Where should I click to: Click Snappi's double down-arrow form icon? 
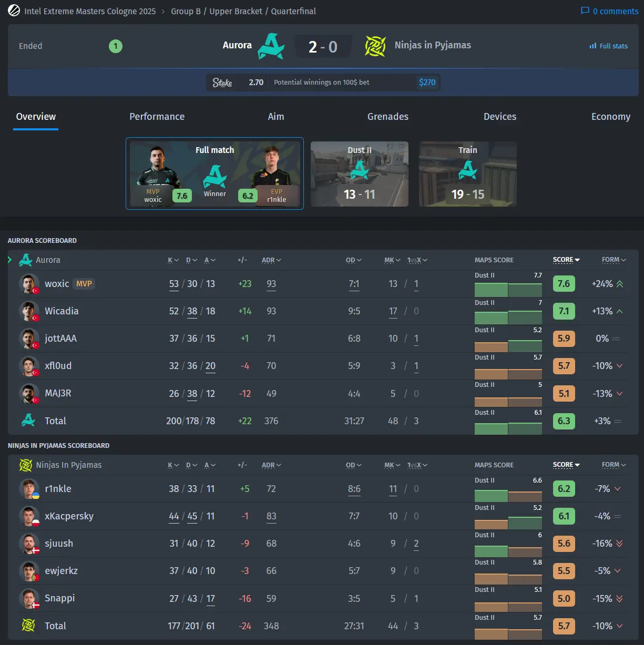pos(620,598)
